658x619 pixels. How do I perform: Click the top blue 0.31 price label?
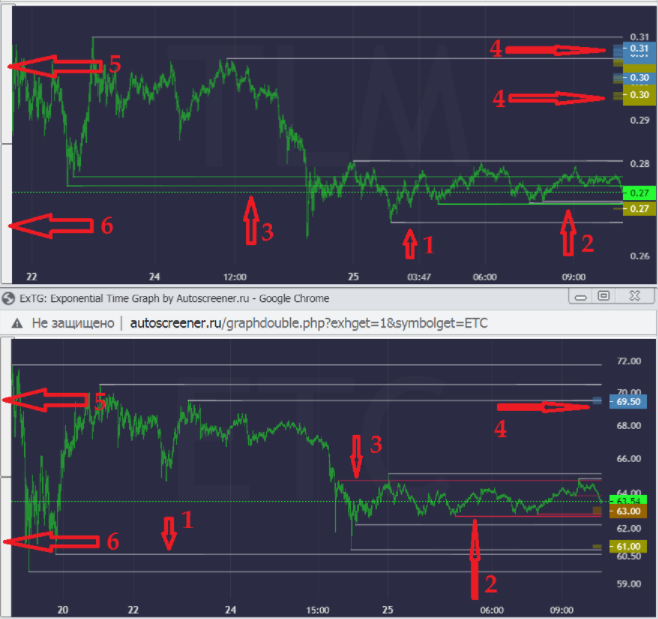pos(639,49)
